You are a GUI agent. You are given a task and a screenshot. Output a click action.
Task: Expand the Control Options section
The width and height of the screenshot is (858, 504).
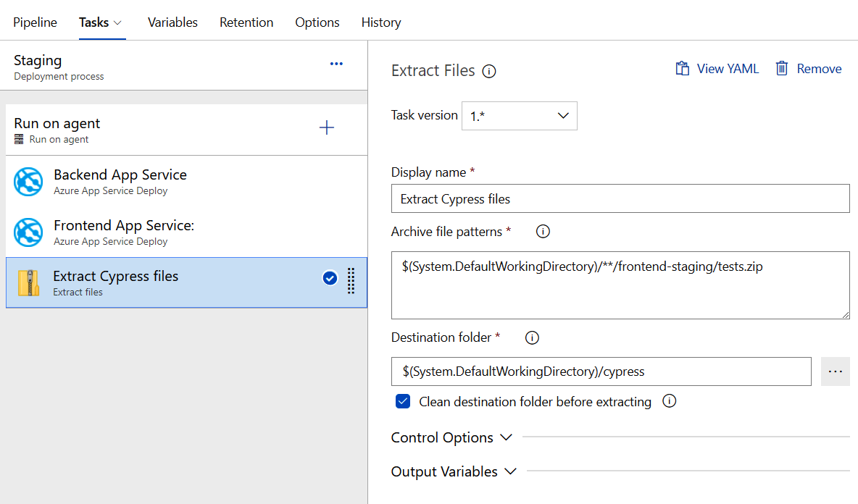[x=451, y=437]
